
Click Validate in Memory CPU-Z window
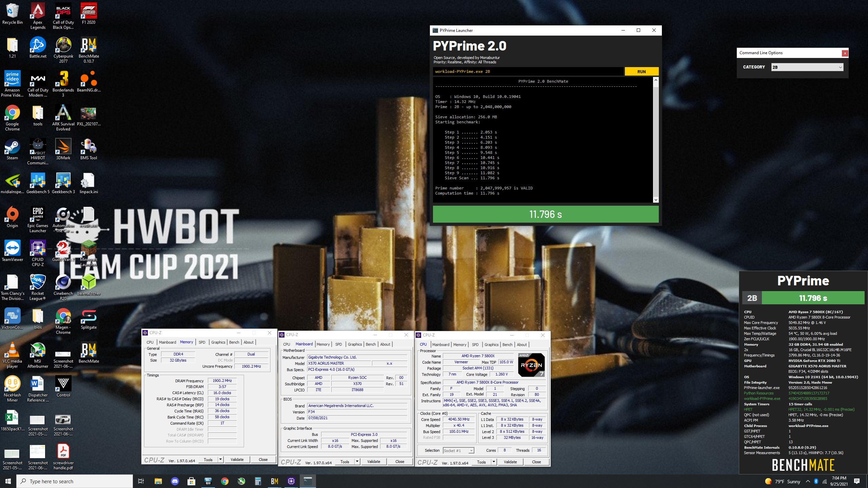pyautogui.click(x=237, y=460)
